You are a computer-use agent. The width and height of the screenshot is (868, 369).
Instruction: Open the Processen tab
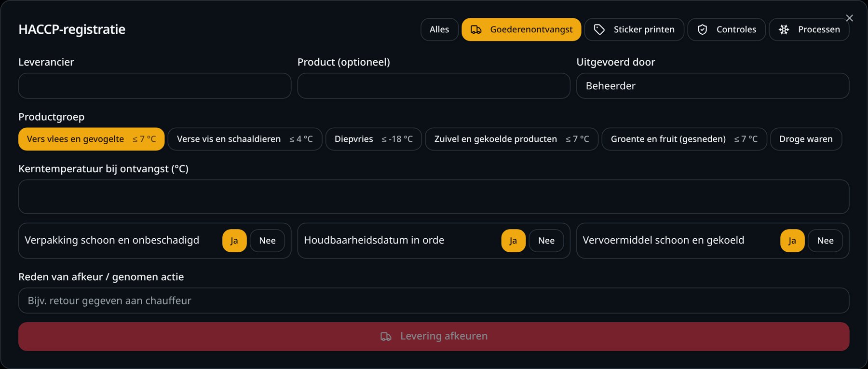(809, 29)
